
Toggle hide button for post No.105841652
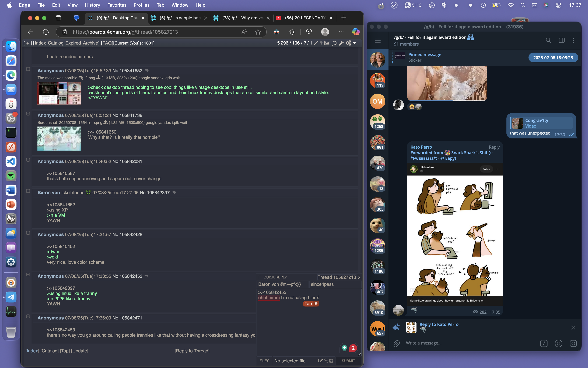pyautogui.click(x=28, y=69)
